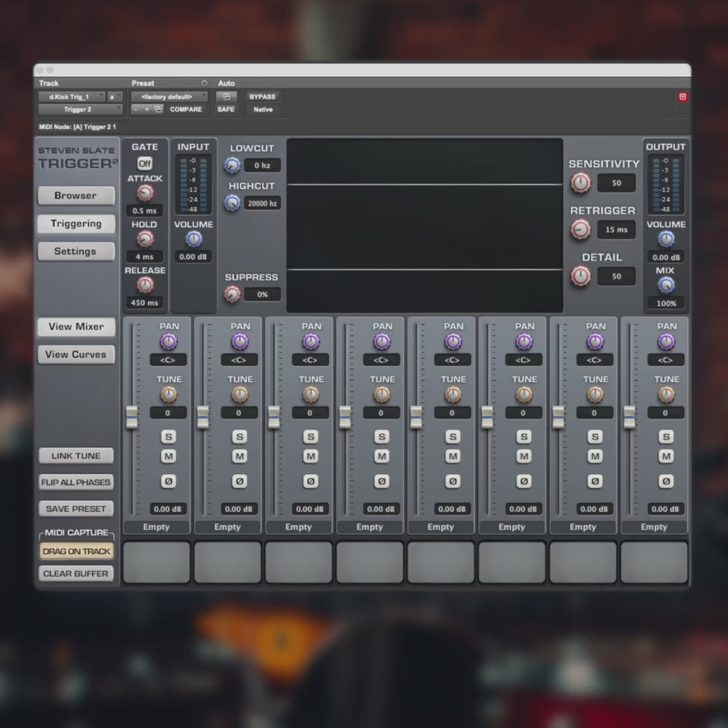The image size is (728, 728).
Task: Adjust the gate Hold knob
Action: click(144, 240)
